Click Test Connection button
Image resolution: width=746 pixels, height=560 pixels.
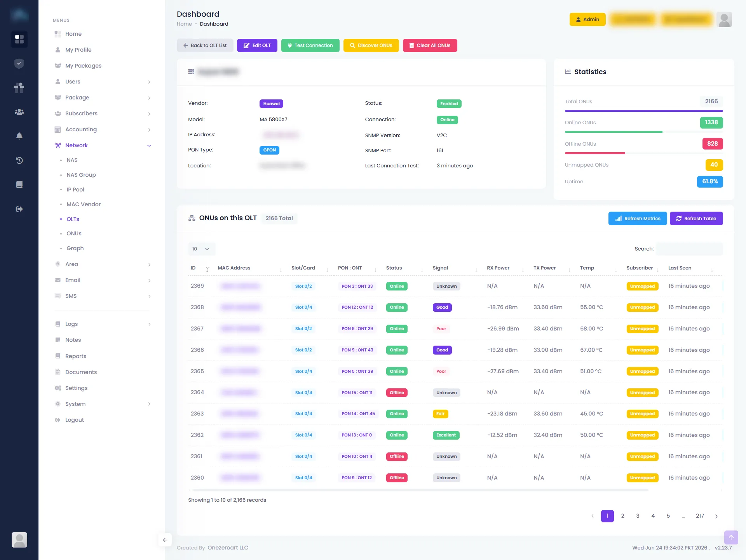pos(310,45)
